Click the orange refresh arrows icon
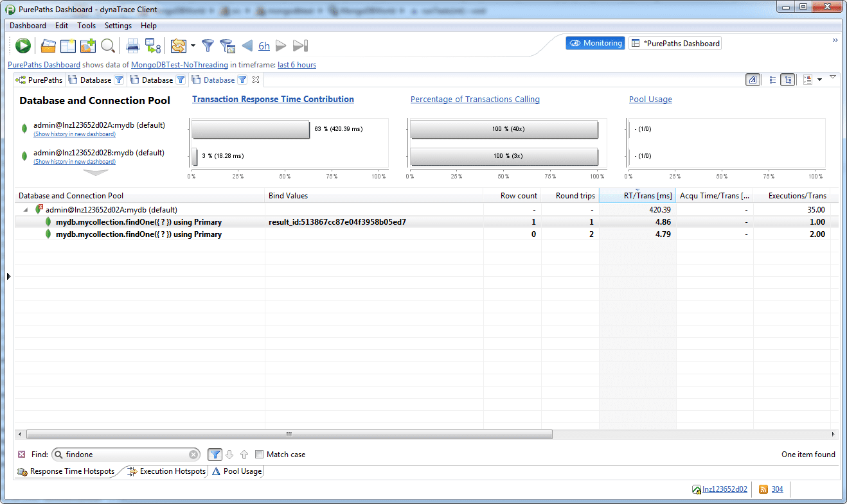The width and height of the screenshot is (847, 504). tap(179, 46)
